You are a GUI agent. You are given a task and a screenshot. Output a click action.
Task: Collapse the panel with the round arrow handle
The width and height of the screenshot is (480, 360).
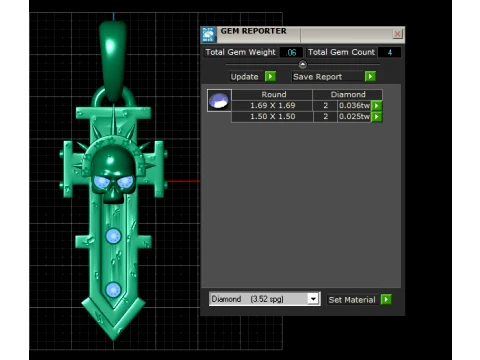[x=303, y=64]
